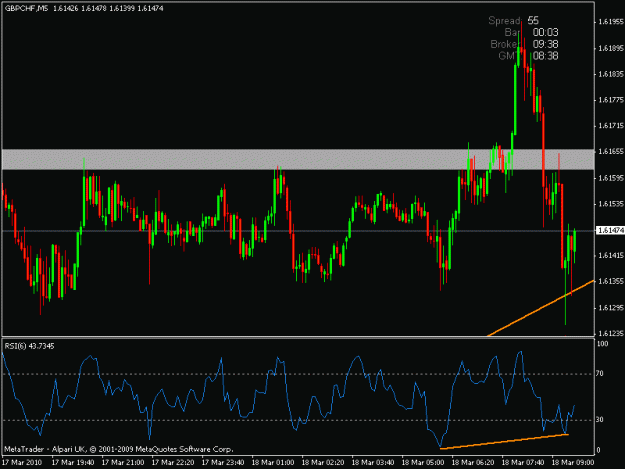Click the Broker 09:38 time text
625x469 pixels.
pos(524,44)
